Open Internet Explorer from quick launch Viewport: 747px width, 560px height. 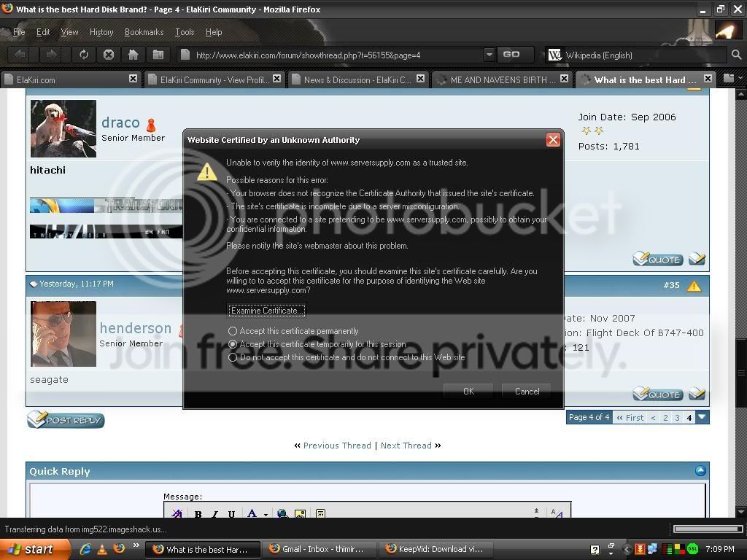[x=86, y=549]
